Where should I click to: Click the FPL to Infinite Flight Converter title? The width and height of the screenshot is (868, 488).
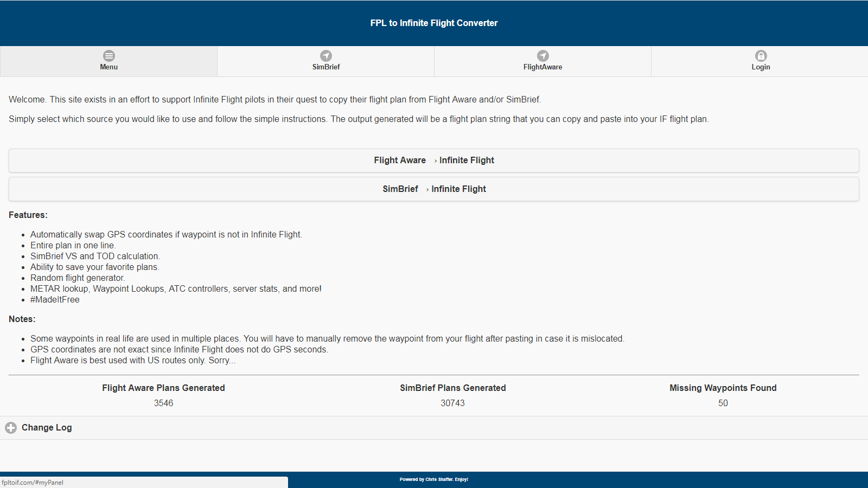pyautogui.click(x=434, y=23)
